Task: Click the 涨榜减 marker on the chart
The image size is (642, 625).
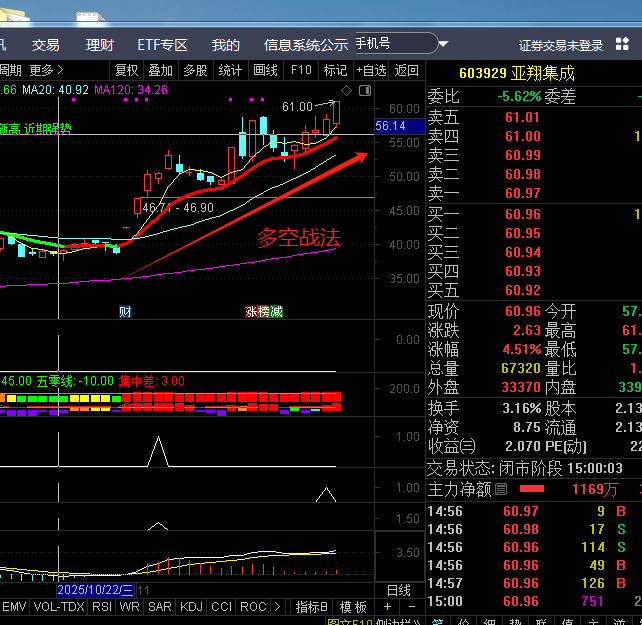Action: [264, 311]
